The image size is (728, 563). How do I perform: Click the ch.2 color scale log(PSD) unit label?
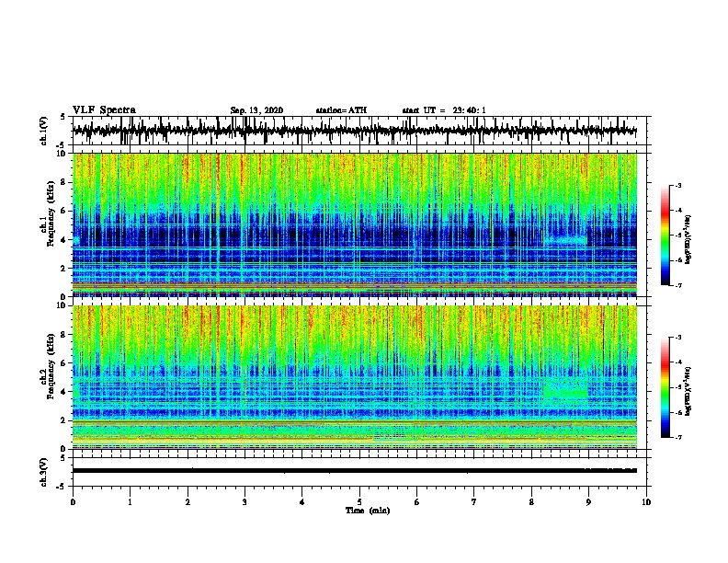tap(688, 391)
